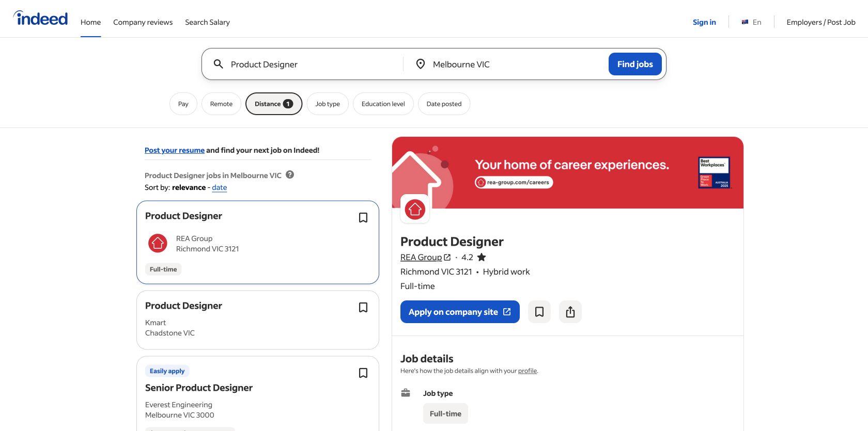The image size is (868, 431).
Task: Click the Australia flag language icon
Action: tap(745, 22)
